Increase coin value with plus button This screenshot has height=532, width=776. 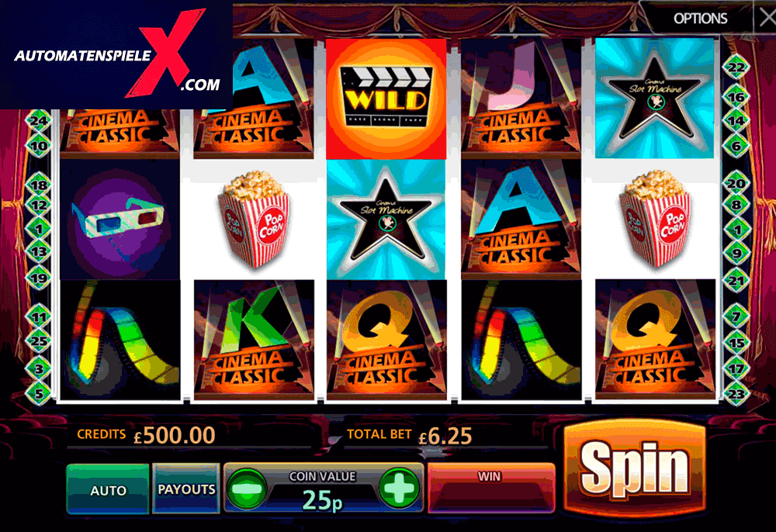point(399,489)
